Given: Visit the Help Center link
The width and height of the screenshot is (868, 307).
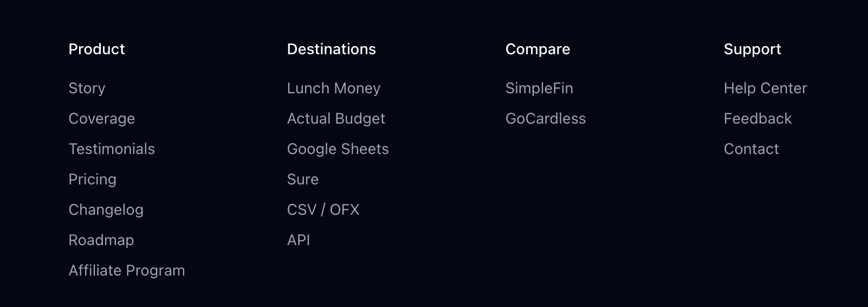Looking at the screenshot, I should click(765, 88).
